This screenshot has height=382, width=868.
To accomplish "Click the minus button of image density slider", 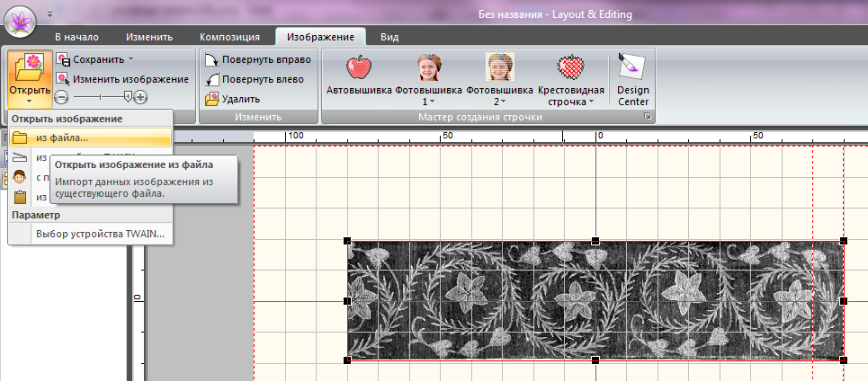I will pos(62,97).
